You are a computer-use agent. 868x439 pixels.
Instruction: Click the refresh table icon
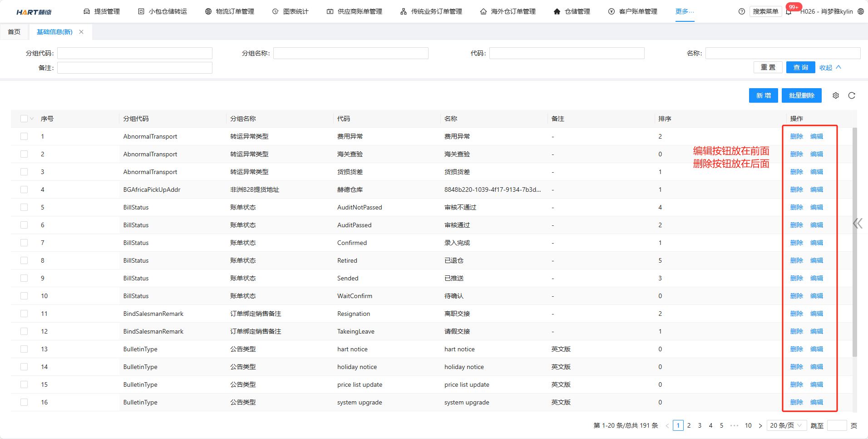[x=852, y=95]
